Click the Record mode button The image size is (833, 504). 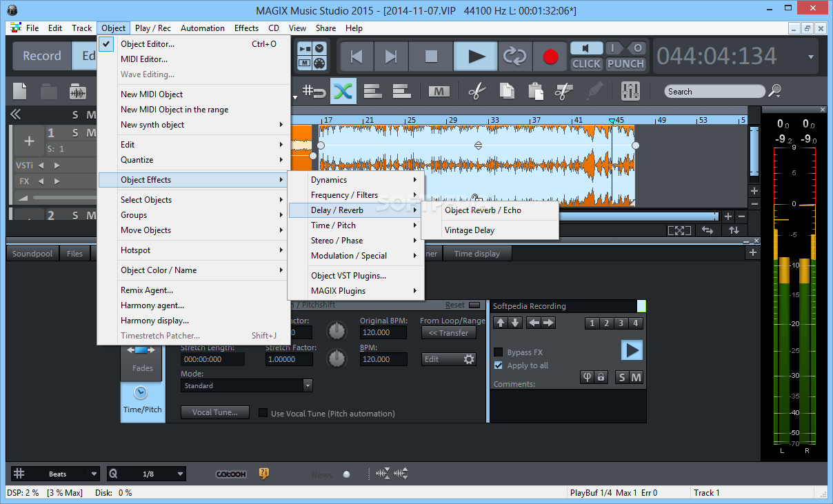42,57
